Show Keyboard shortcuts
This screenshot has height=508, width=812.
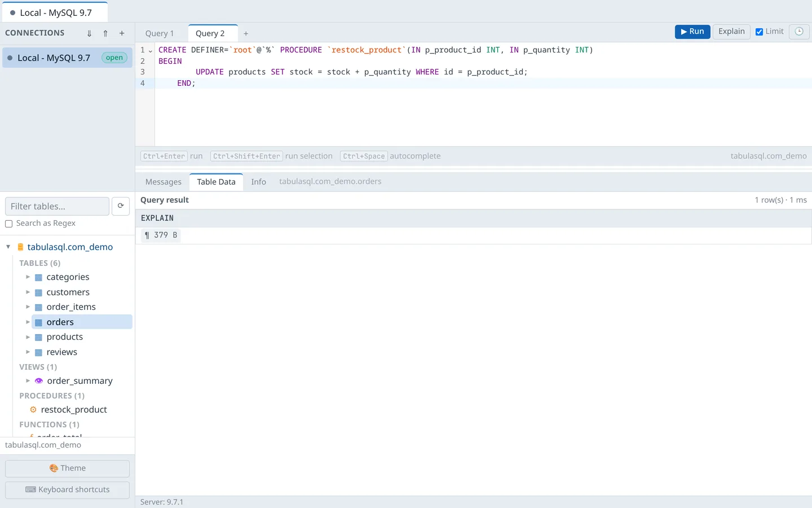click(x=67, y=490)
